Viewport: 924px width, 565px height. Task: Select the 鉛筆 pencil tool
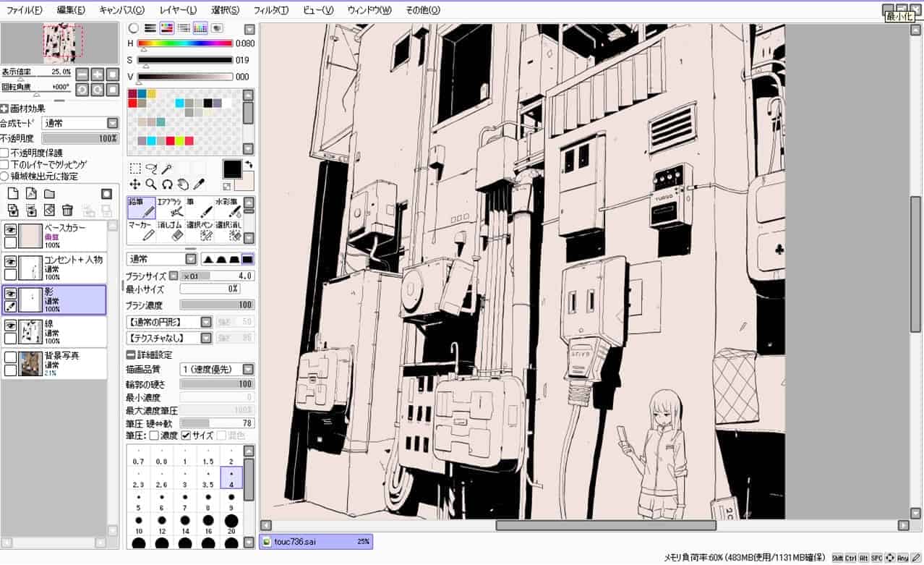pyautogui.click(x=142, y=208)
